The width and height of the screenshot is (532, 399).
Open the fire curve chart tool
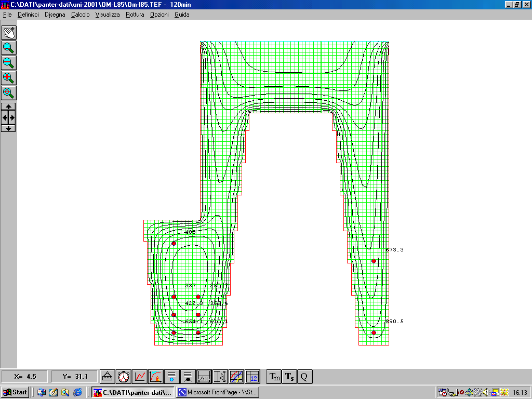(155, 376)
